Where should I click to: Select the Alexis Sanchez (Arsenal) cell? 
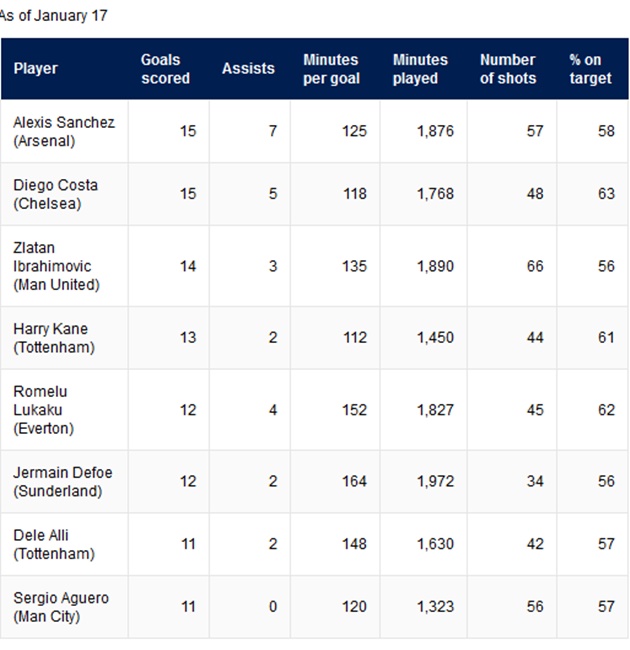pos(64,131)
